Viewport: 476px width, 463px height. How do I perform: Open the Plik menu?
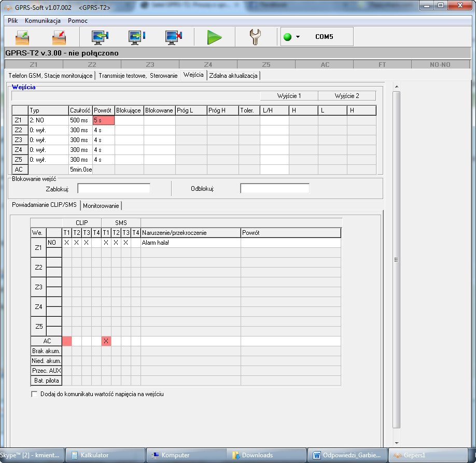coord(13,21)
